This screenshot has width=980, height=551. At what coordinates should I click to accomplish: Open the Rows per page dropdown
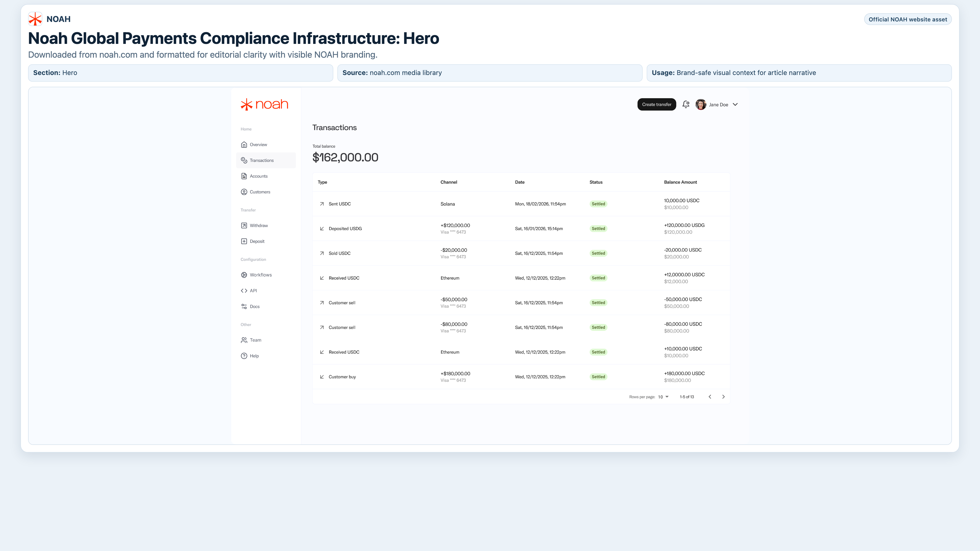(663, 397)
